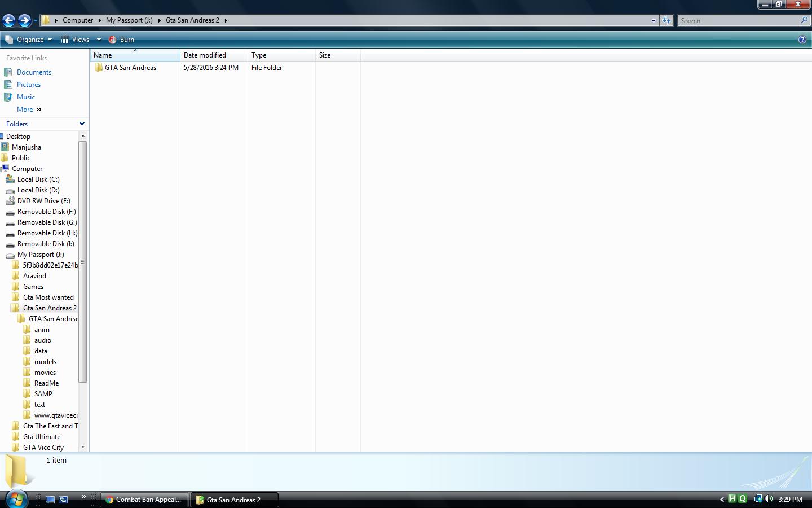Select Computer in the folder tree
Image resolution: width=812 pixels, height=508 pixels.
(x=27, y=169)
